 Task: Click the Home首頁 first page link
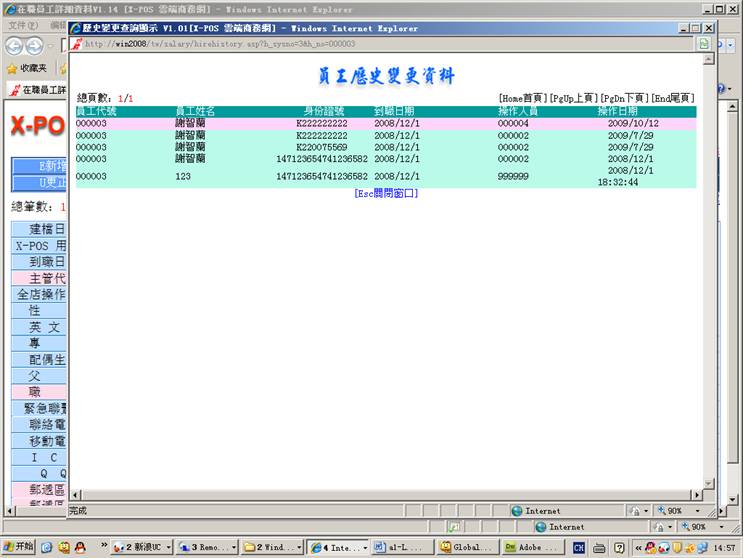(x=523, y=99)
